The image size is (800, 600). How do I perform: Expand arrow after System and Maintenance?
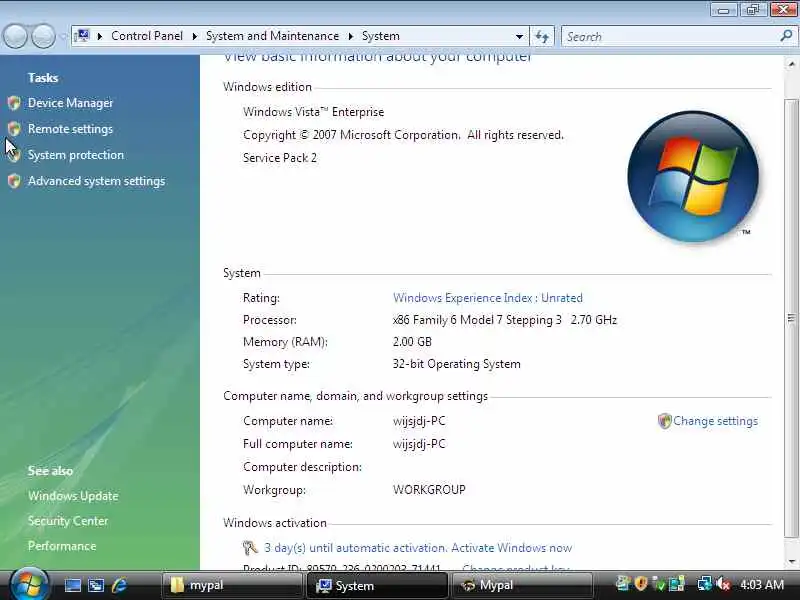351,36
